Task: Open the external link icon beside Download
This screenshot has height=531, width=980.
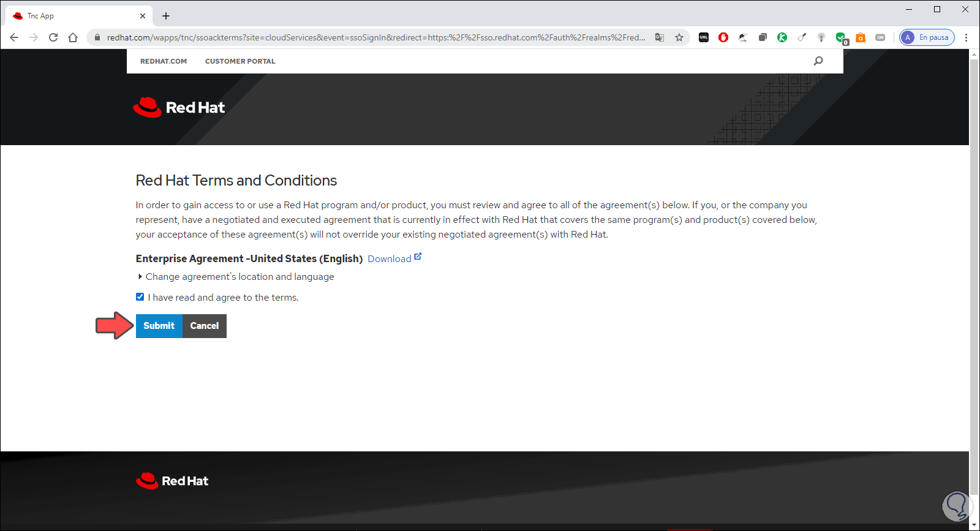Action: (418, 257)
